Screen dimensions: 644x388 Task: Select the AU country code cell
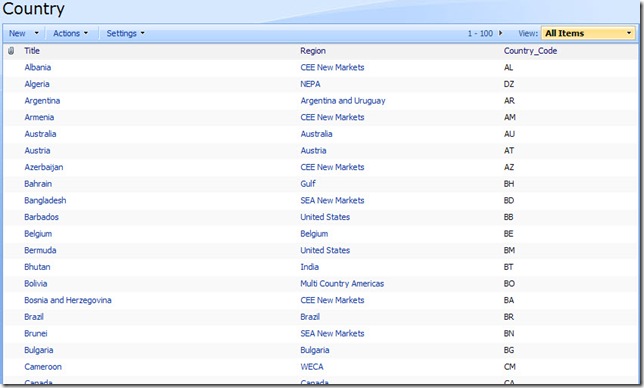point(509,134)
